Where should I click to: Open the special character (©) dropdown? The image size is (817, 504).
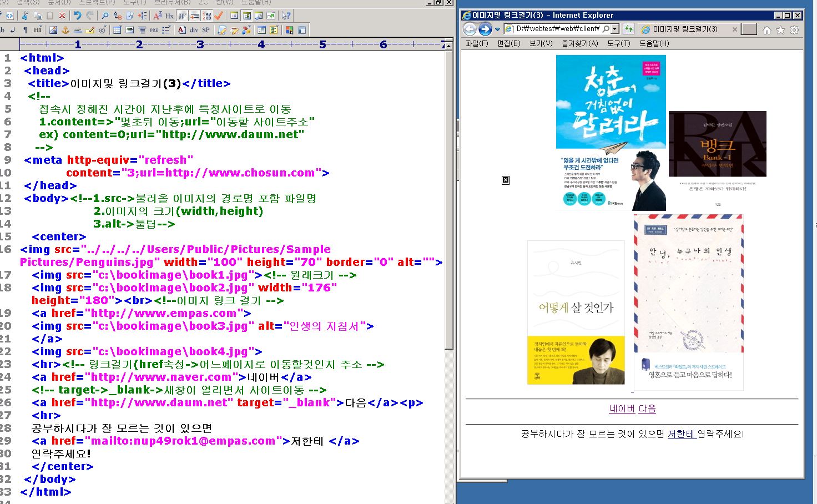tap(102, 29)
